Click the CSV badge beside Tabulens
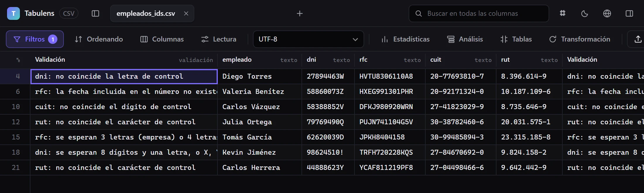Image resolution: width=644 pixels, height=193 pixels. coord(69,13)
